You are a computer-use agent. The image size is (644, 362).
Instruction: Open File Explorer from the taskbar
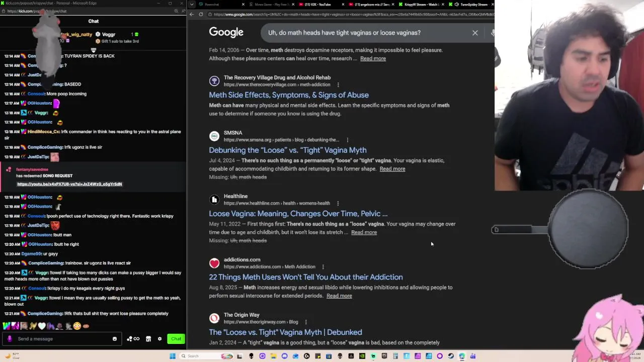tap(273, 356)
